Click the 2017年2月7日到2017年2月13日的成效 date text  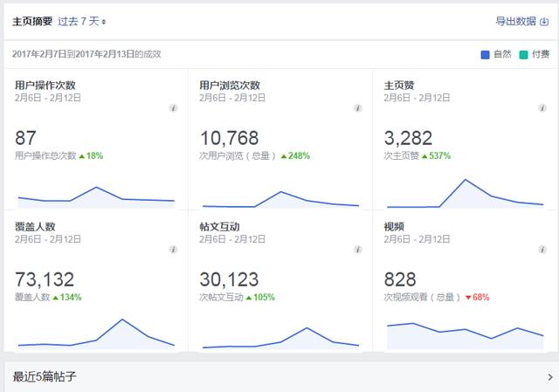pyautogui.click(x=86, y=54)
